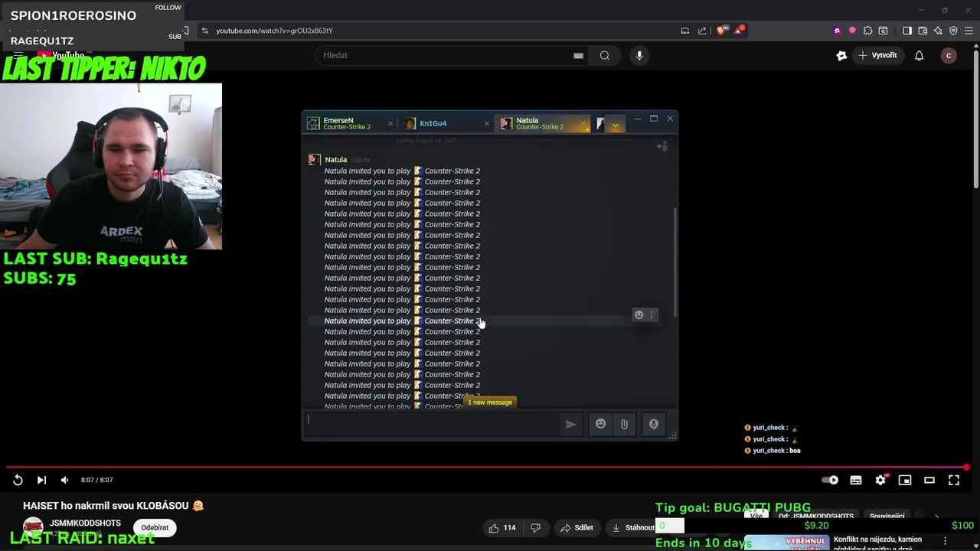Open the browser main hamburger menu
The image size is (980, 551).
(x=969, y=31)
